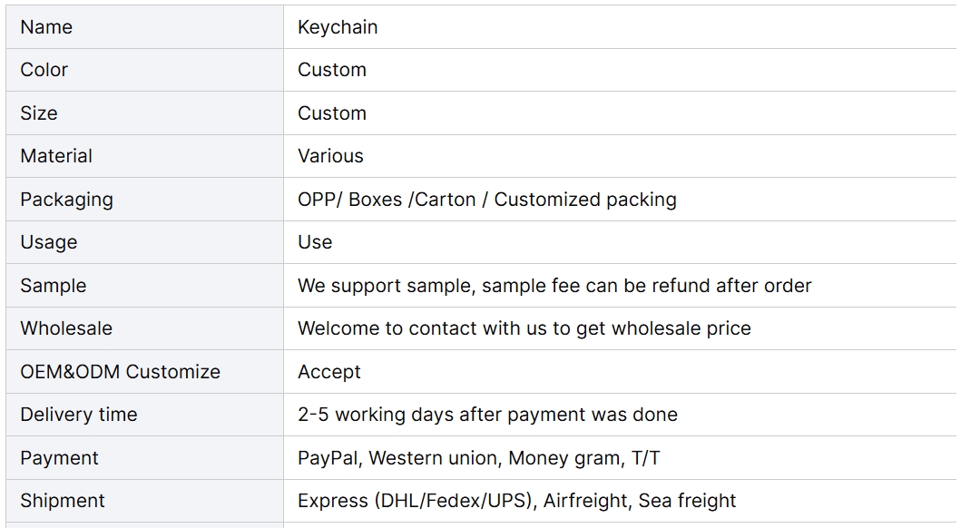The height and width of the screenshot is (528, 980).
Task: Select the sample fee refund text
Action: (554, 286)
